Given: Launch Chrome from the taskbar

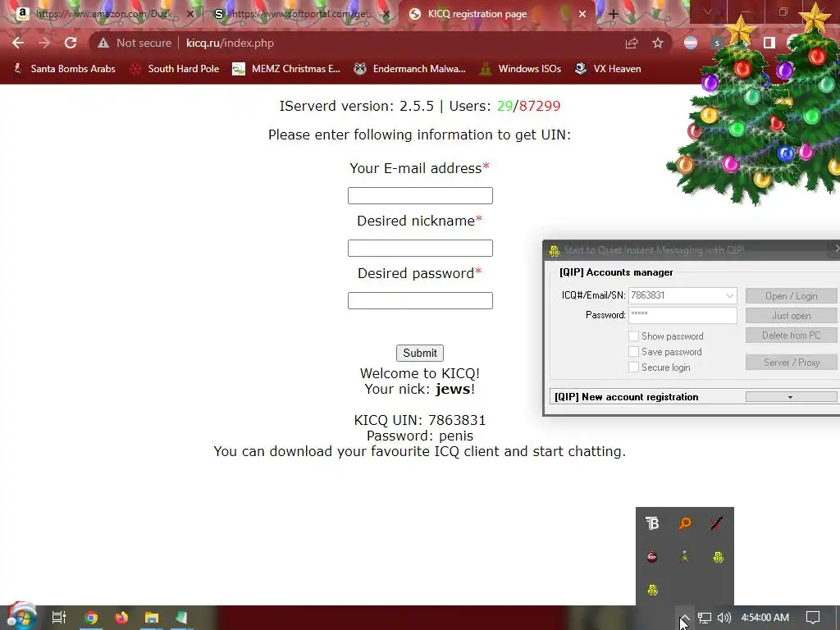Looking at the screenshot, I should (x=91, y=618).
